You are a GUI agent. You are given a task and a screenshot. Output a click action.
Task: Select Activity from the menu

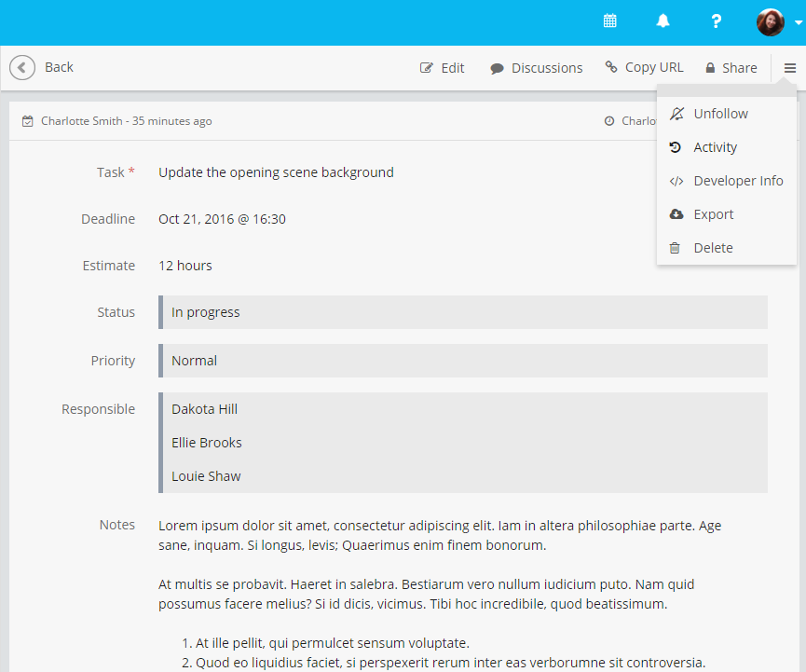coord(715,147)
